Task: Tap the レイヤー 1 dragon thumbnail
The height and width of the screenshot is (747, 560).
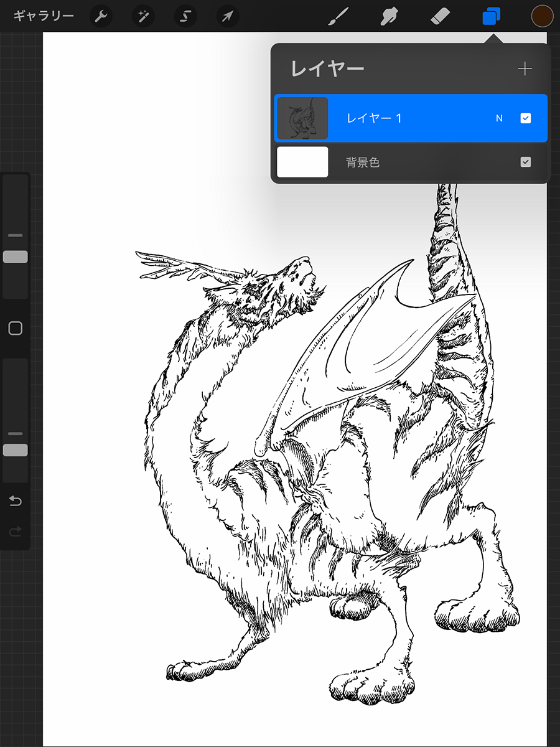Action: pyautogui.click(x=302, y=118)
